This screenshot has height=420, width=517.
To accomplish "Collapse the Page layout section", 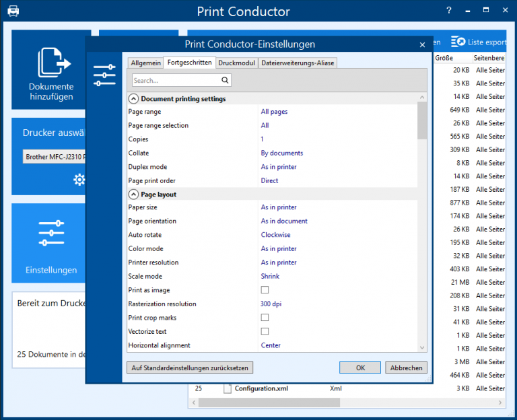I will click(x=133, y=195).
